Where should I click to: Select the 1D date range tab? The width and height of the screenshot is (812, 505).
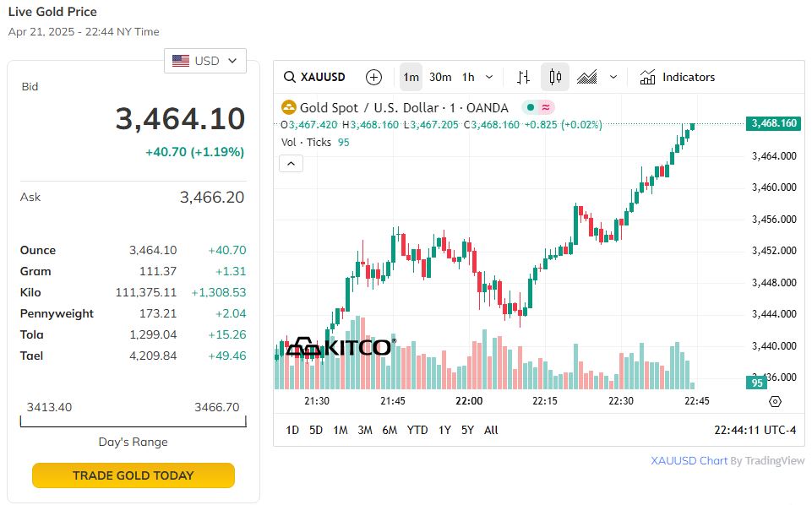point(292,430)
